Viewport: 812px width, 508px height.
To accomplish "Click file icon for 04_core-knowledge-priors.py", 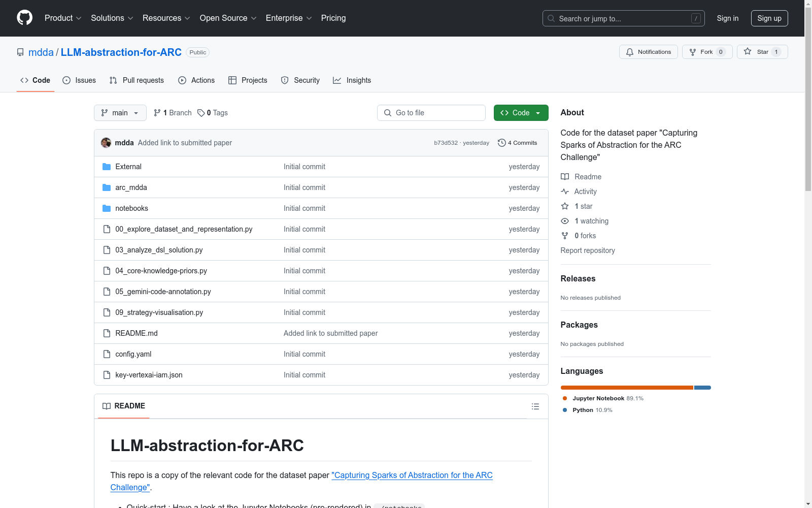I will 107,271.
